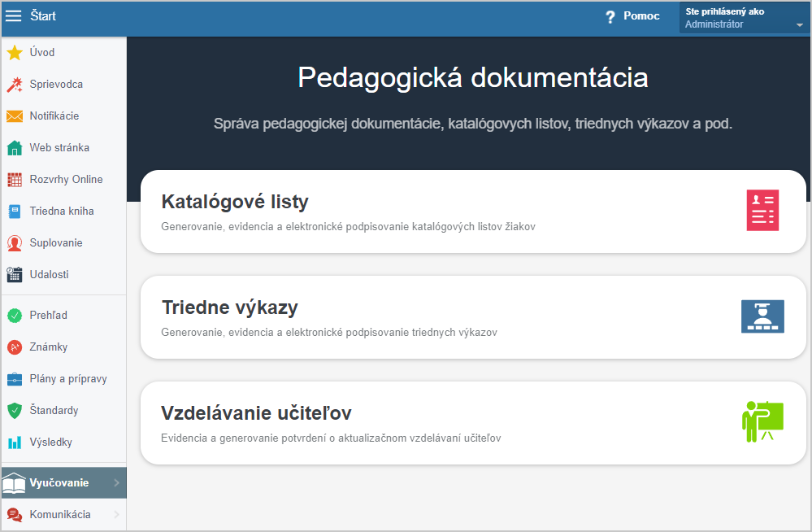Go to Plány a prípravy menu item
The image size is (812, 532).
click(x=63, y=378)
